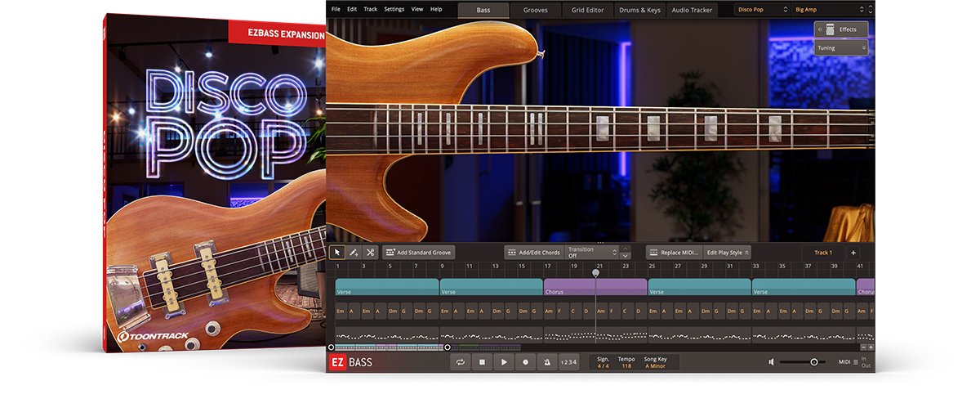Click the add track plus icon
The width and height of the screenshot is (980, 399).
(x=853, y=253)
